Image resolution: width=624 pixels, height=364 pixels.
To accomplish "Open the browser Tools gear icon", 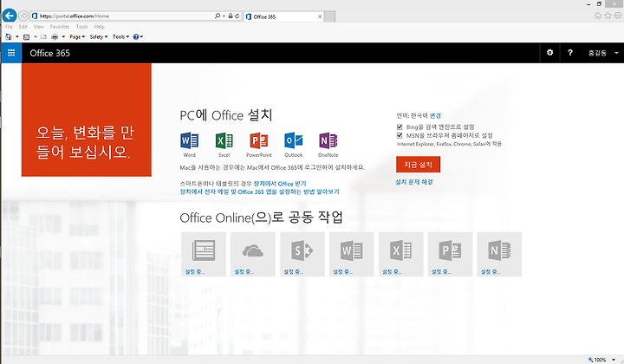I will [618, 16].
